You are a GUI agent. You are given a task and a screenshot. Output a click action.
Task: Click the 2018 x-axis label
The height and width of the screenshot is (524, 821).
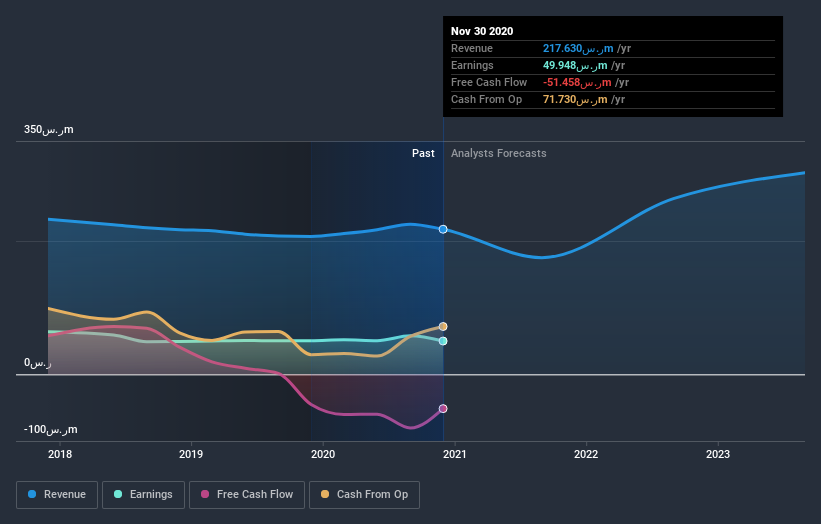pos(60,454)
